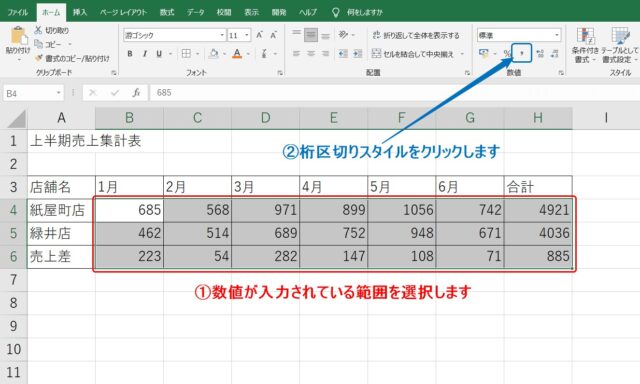The image size is (640, 384).
Task: Open the font color dropdown arrow
Action: coord(248,53)
